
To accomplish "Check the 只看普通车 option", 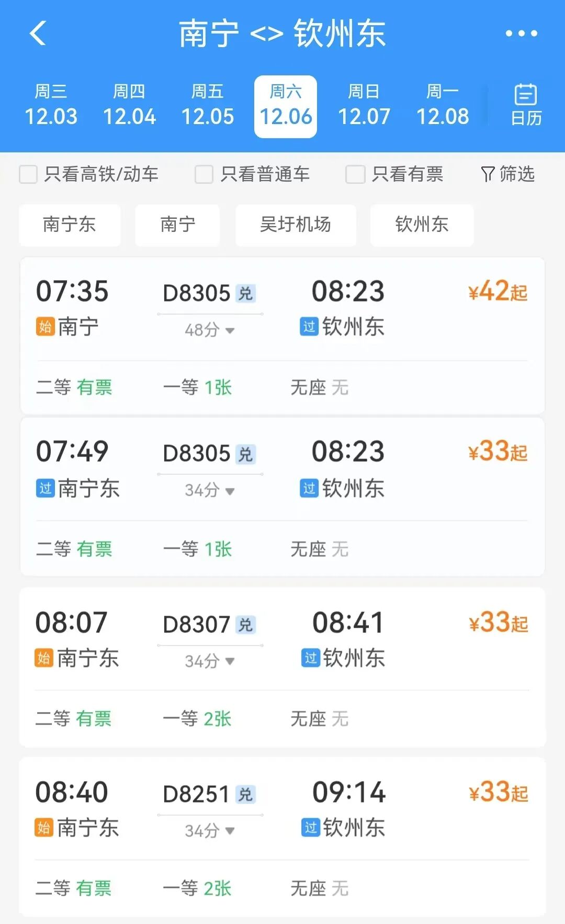I will point(204,174).
